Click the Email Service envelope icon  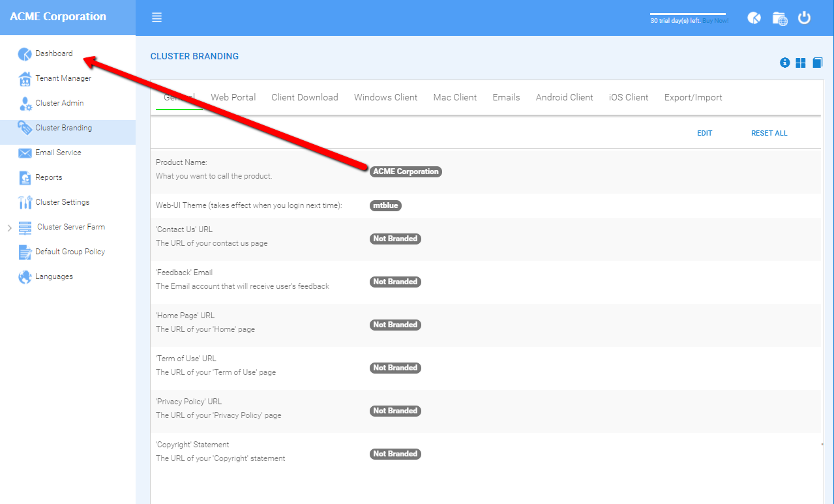point(25,153)
